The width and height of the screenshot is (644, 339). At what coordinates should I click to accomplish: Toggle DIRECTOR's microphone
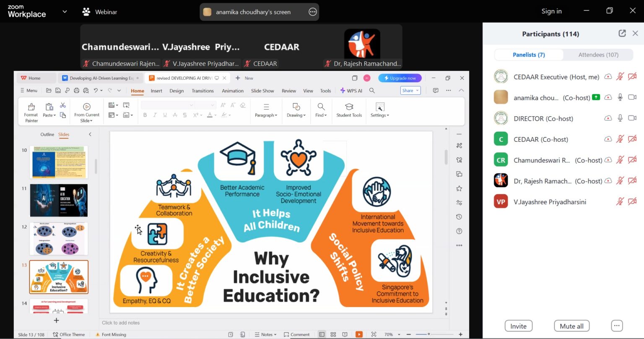coord(620,118)
